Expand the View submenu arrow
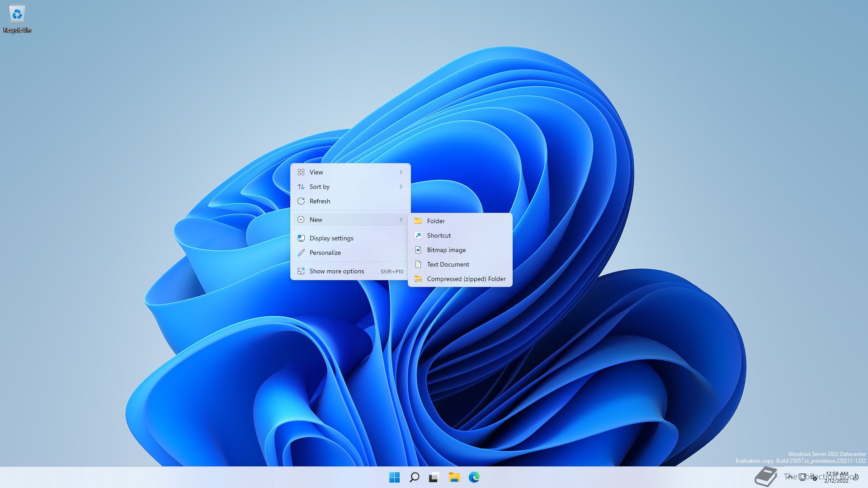This screenshot has height=488, width=868. coord(401,172)
